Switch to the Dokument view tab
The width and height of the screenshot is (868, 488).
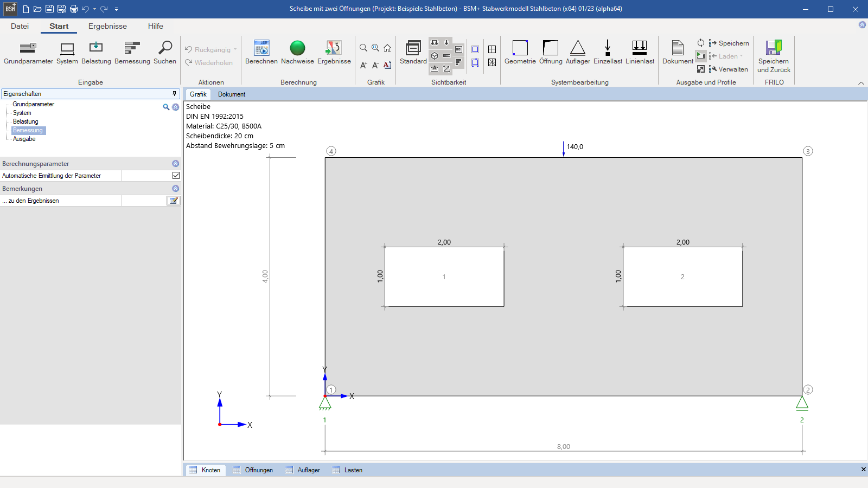[x=232, y=94]
